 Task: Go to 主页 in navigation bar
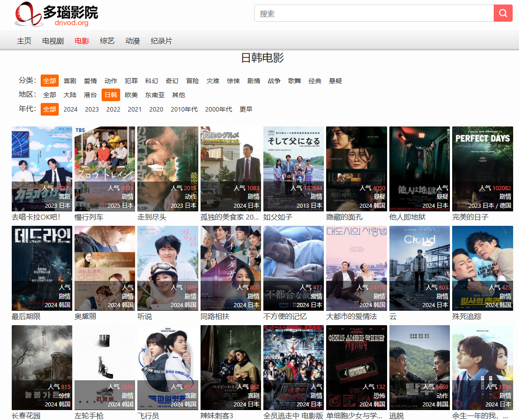(24, 41)
